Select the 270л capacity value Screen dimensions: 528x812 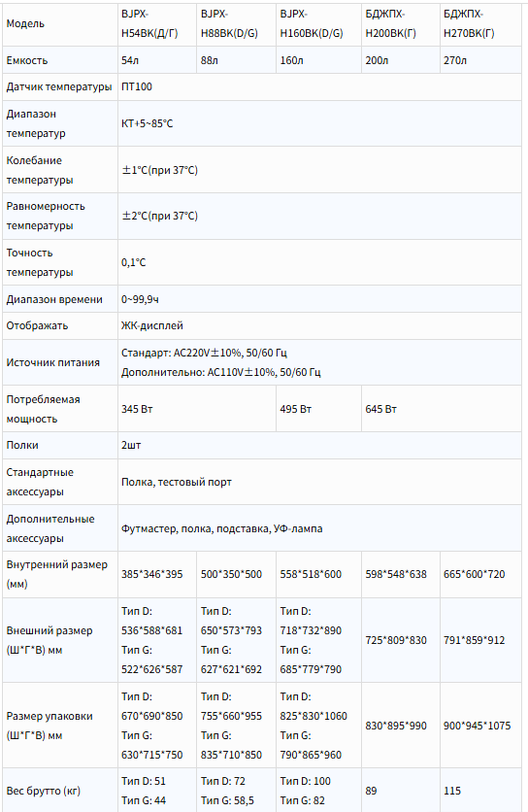tap(480, 60)
